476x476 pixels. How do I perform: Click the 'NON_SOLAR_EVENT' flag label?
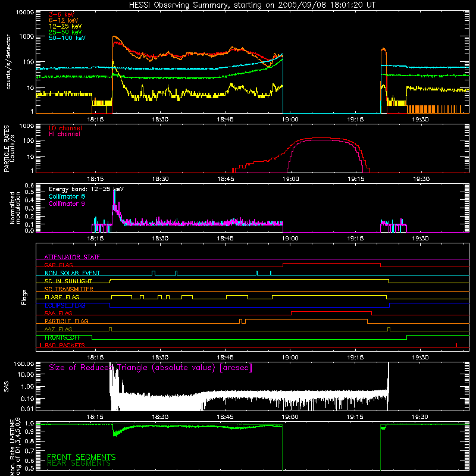pos(72,273)
